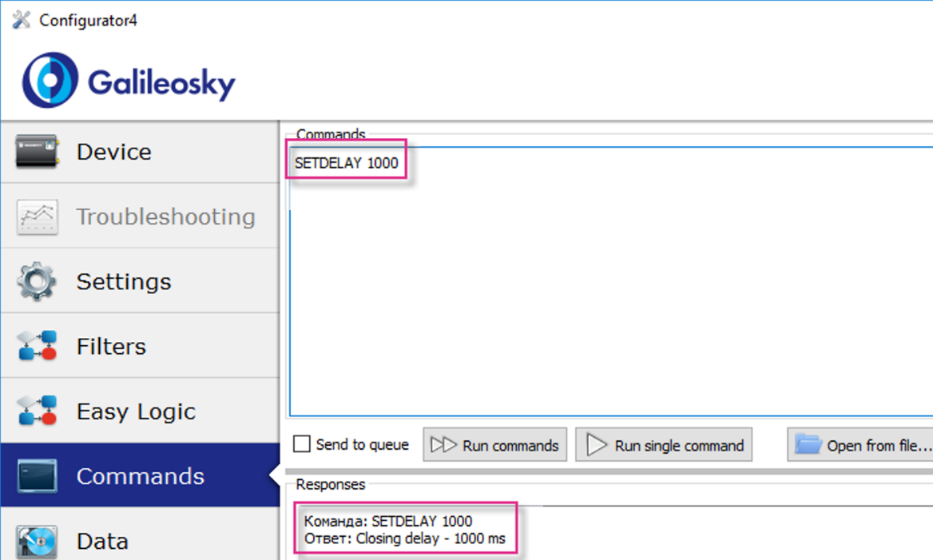Click the Closing delay response line

tap(404, 538)
